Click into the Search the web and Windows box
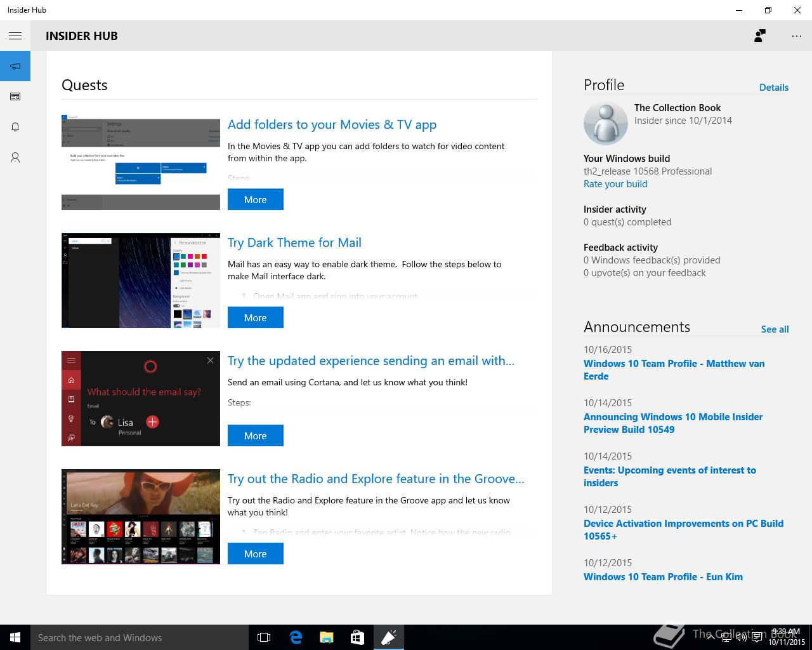This screenshot has width=812, height=650. point(140,637)
